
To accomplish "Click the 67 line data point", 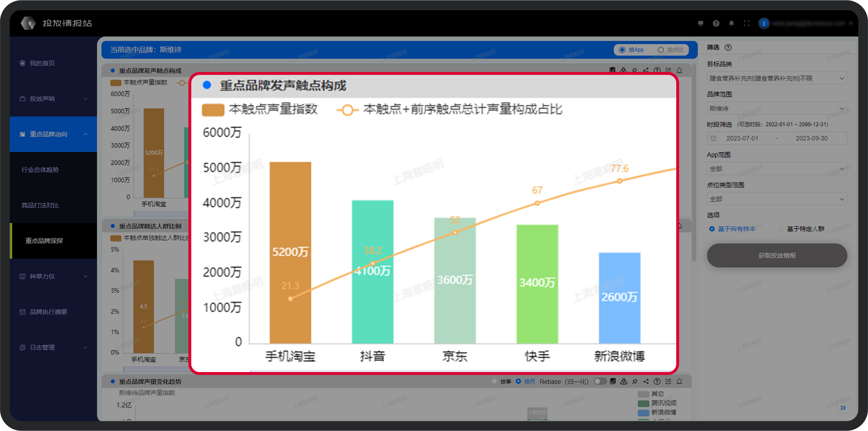I will pos(537,203).
